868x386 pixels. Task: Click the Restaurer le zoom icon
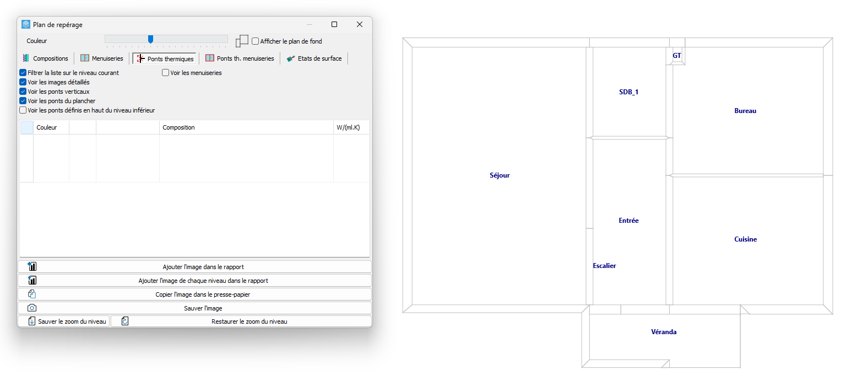tap(125, 321)
